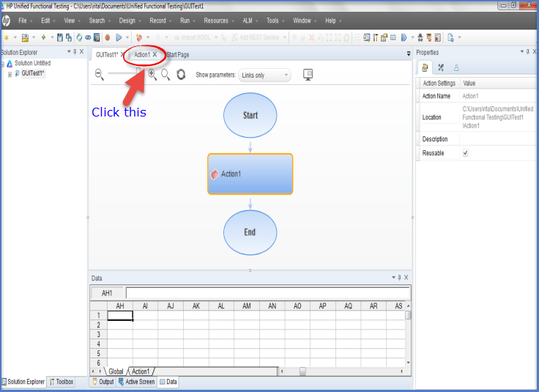Open Show parameters Links only dropdown
The width and height of the screenshot is (539, 392).
click(264, 75)
